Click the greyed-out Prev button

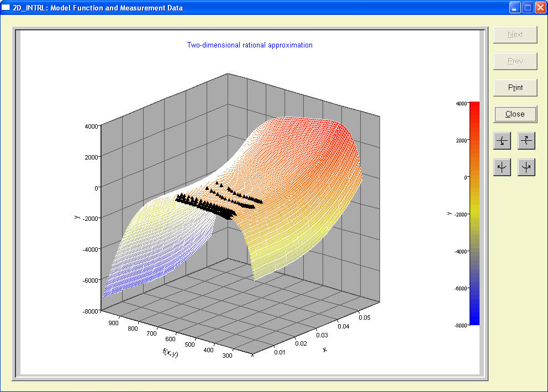pyautogui.click(x=515, y=61)
